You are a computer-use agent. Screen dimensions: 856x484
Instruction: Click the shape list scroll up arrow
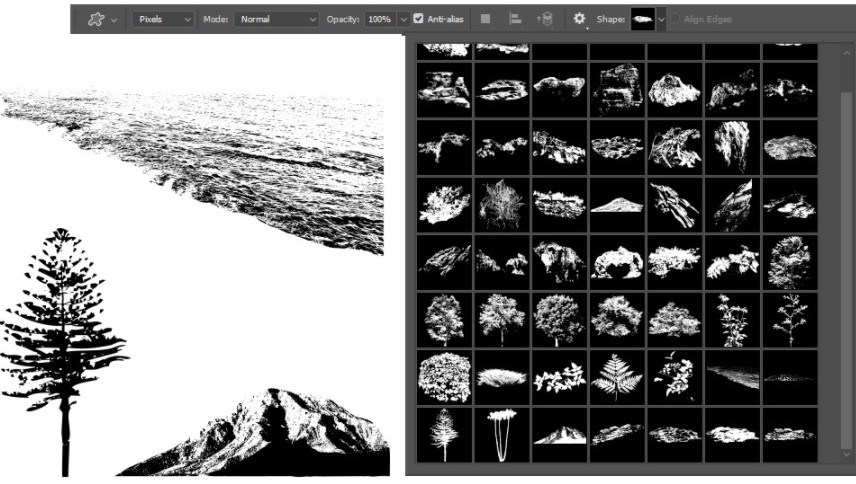tap(847, 52)
